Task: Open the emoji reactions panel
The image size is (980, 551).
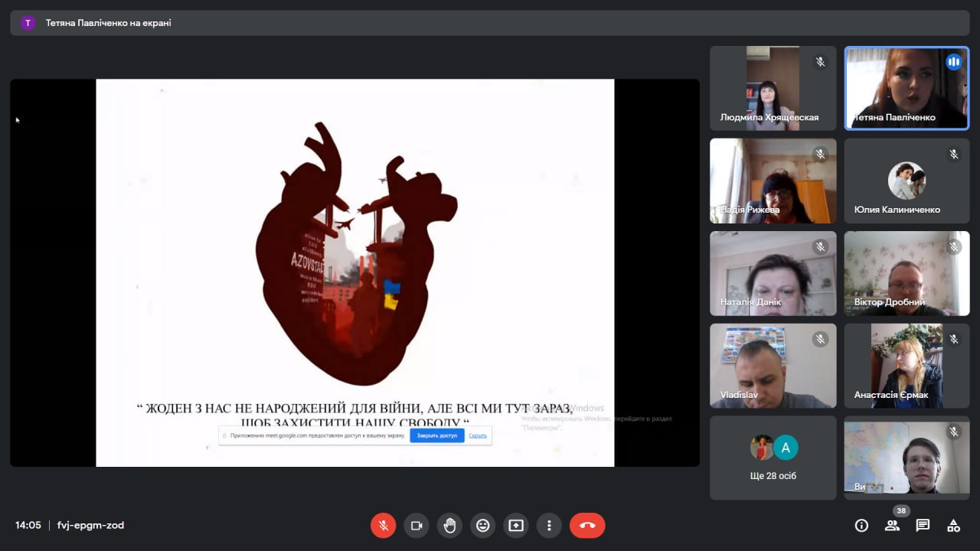Action: pos(482,526)
